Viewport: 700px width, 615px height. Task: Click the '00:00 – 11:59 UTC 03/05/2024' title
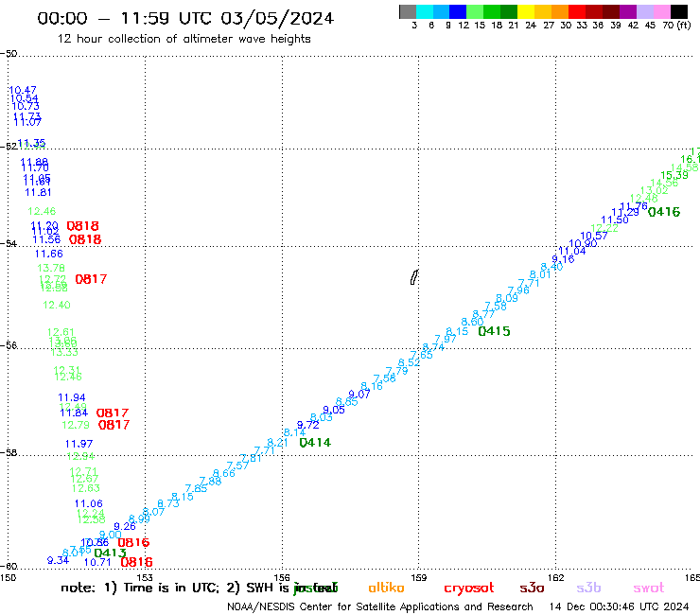click(x=185, y=18)
